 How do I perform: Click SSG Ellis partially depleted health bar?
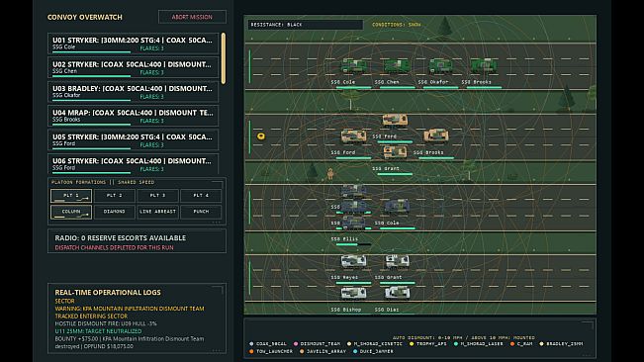pyautogui.click(x=353, y=244)
